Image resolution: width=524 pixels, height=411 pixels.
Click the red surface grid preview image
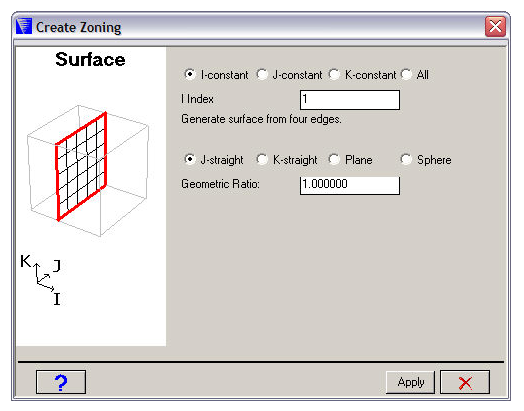coord(88,170)
